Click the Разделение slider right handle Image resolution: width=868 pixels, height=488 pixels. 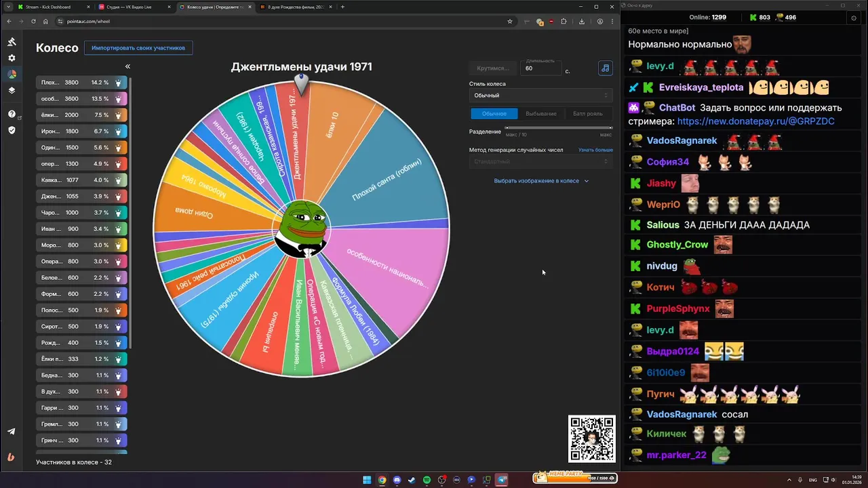point(610,127)
